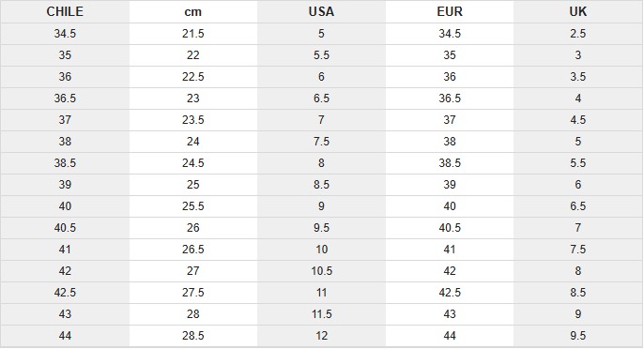Click USA size 6.5 cell
The image size is (644, 349).
click(321, 99)
